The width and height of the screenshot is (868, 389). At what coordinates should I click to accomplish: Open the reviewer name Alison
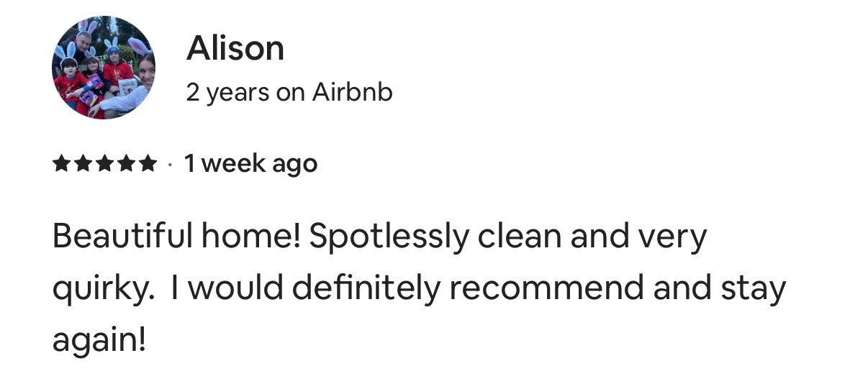coord(235,49)
